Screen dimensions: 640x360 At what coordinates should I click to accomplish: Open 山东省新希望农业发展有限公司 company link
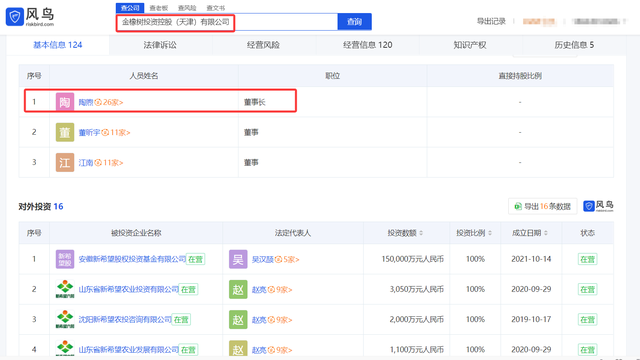[129, 350]
